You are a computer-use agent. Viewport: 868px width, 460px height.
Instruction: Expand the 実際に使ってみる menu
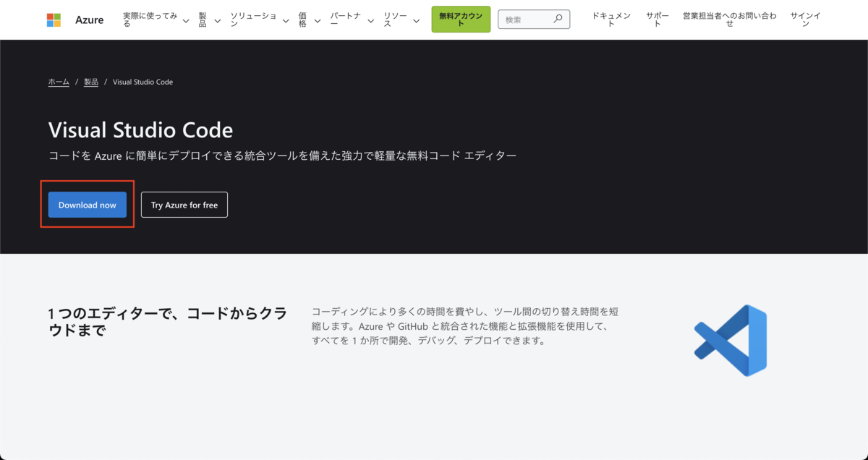156,20
